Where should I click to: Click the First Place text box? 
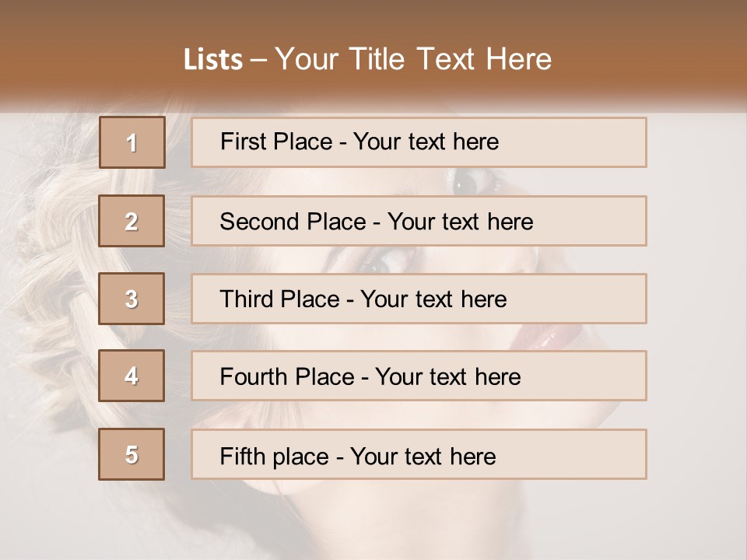tap(419, 142)
